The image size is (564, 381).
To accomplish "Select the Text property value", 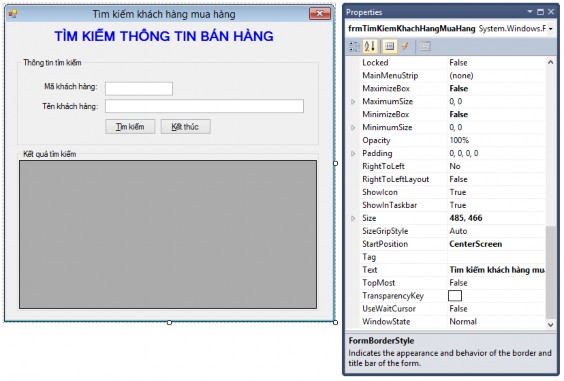I will pos(496,270).
